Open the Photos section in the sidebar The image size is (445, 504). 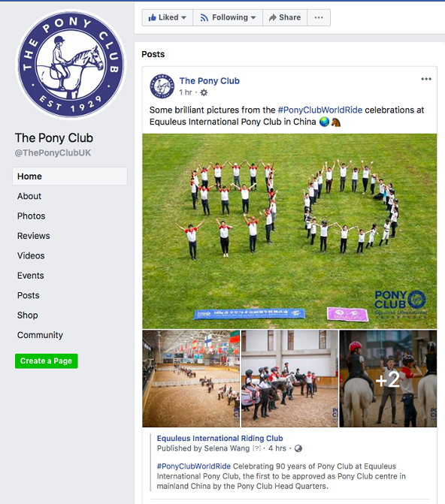32,216
